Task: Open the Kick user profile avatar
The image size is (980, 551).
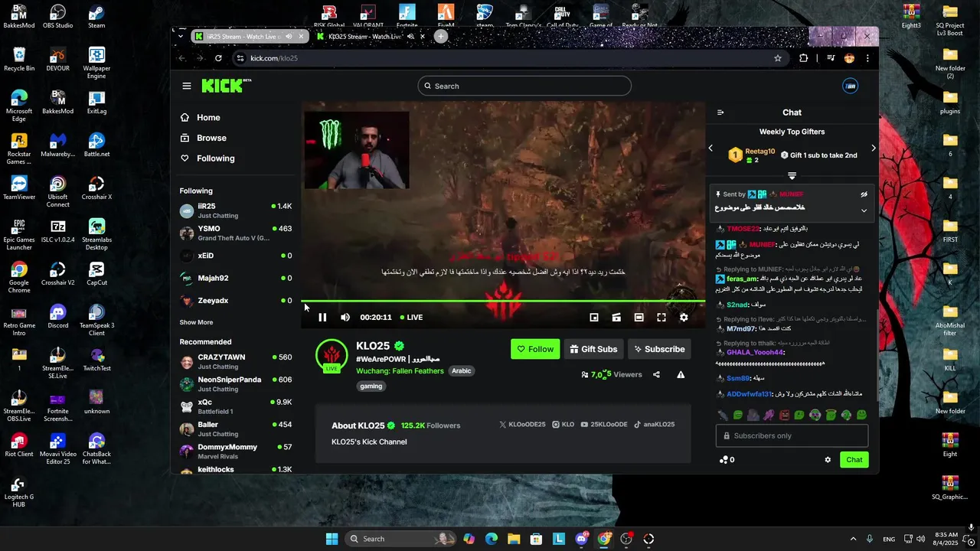Action: [x=850, y=86]
